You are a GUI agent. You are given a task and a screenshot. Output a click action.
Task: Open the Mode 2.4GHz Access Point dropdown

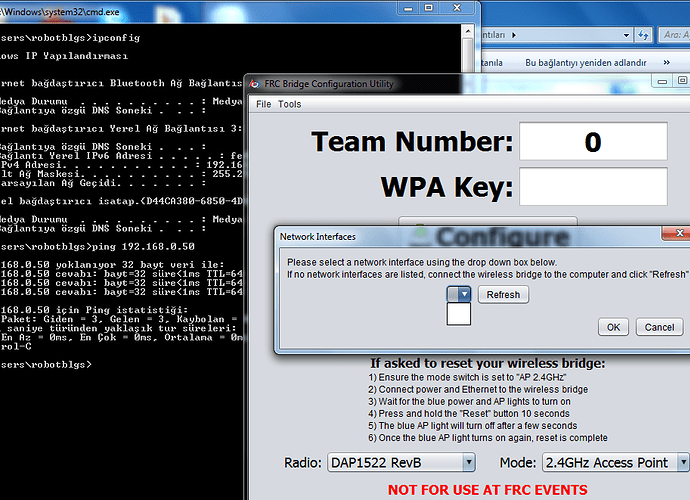(615, 463)
